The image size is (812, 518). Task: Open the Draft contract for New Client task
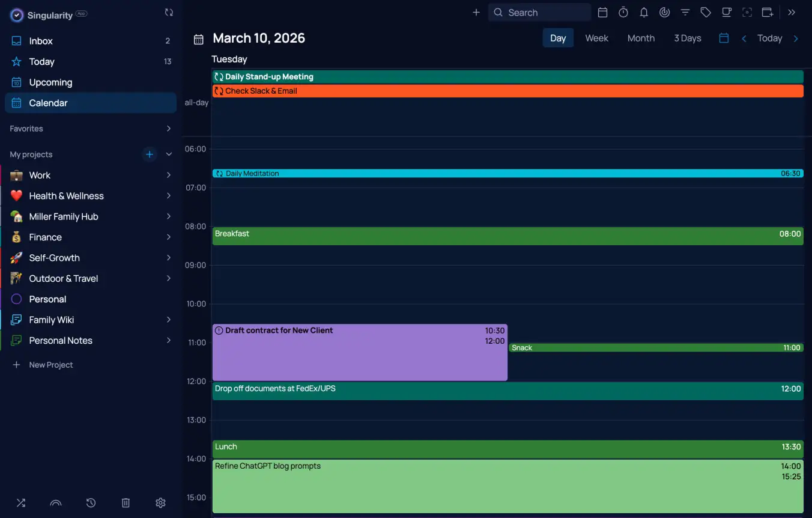pyautogui.click(x=360, y=353)
